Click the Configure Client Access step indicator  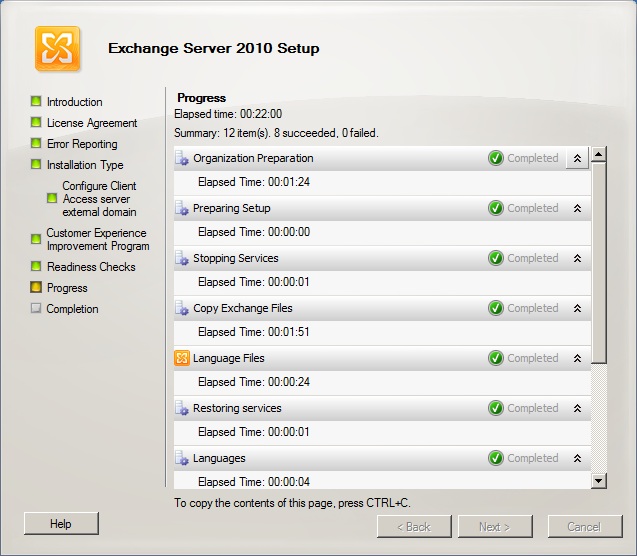52,198
